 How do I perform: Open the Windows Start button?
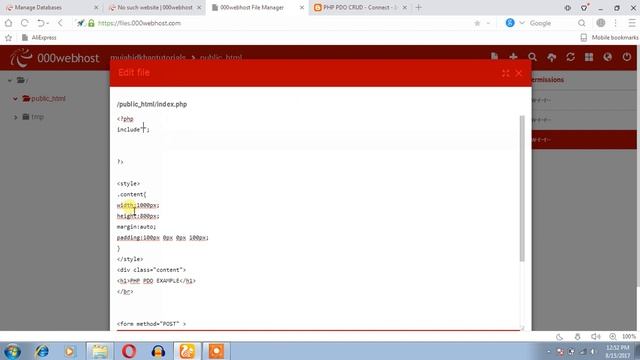click(13, 351)
